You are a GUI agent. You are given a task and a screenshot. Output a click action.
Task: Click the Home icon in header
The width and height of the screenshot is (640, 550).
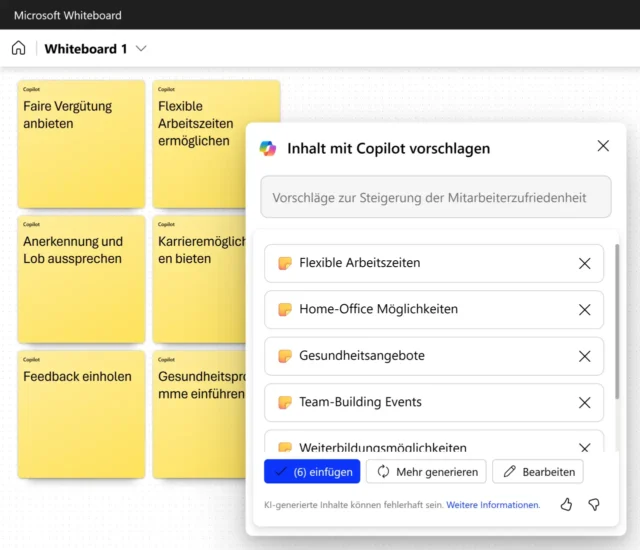(18, 48)
